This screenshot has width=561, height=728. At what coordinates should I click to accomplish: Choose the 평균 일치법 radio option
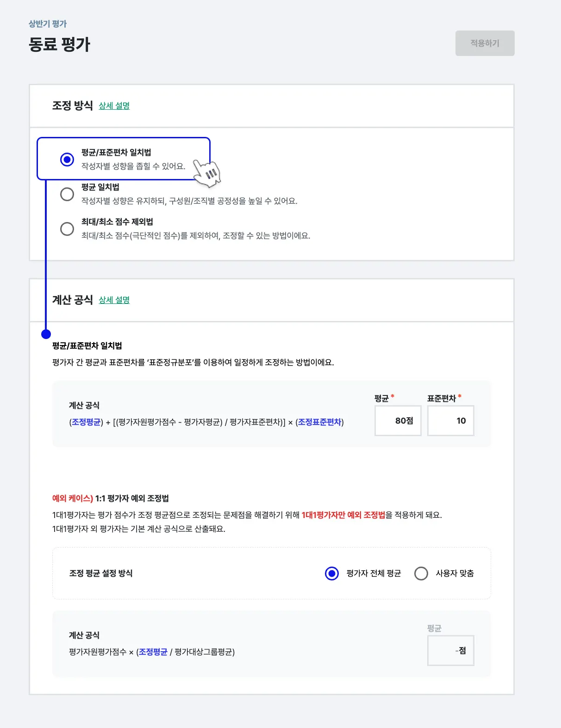tap(67, 194)
